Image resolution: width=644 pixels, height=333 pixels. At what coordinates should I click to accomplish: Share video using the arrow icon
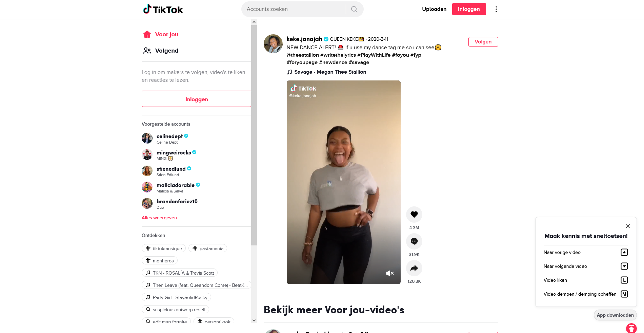point(414,268)
